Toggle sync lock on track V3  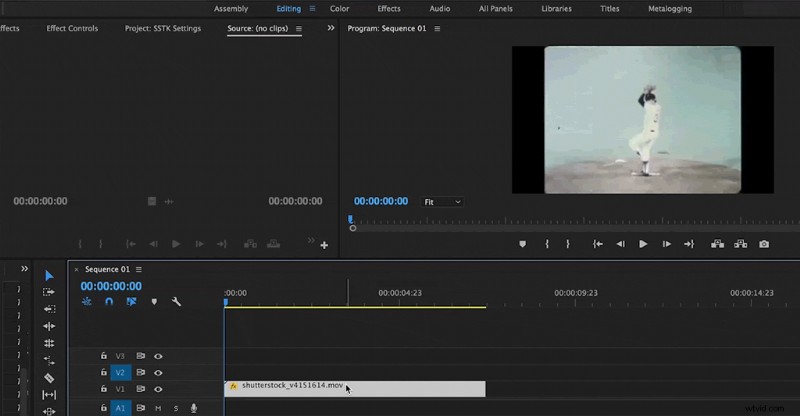click(140, 356)
